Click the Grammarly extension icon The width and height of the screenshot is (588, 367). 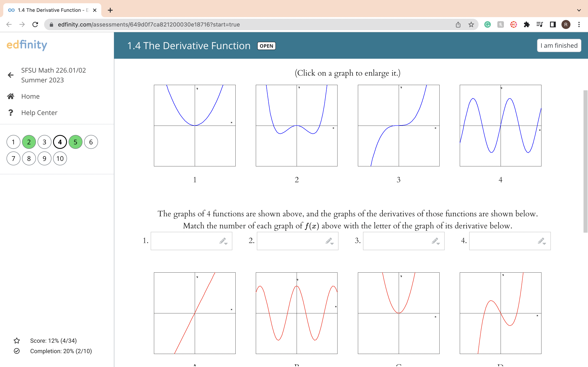pos(487,24)
